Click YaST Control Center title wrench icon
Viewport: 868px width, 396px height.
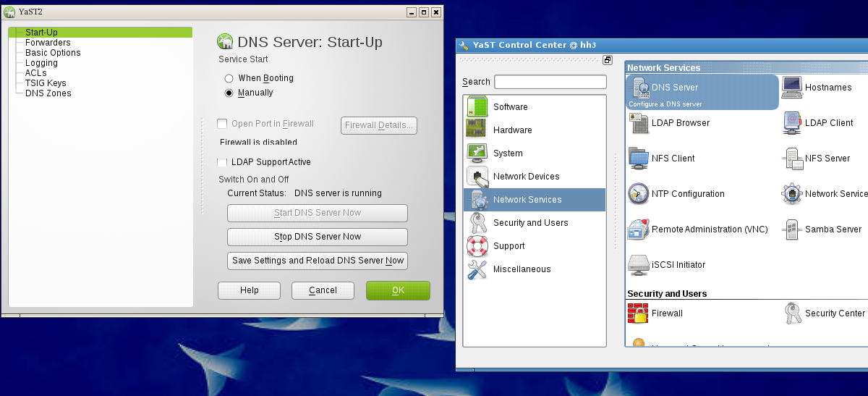pyautogui.click(x=464, y=45)
